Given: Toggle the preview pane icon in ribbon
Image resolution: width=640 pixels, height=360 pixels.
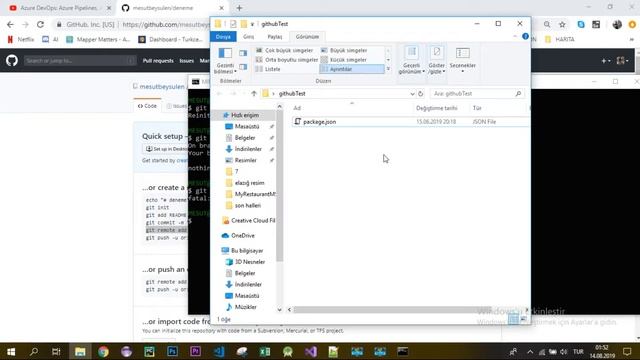Looking at the screenshot, I should [243, 53].
